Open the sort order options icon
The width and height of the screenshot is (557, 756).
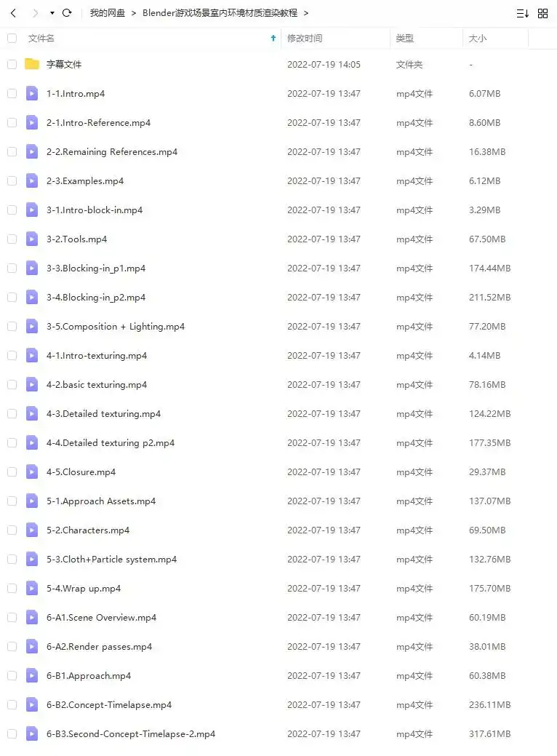[523, 14]
